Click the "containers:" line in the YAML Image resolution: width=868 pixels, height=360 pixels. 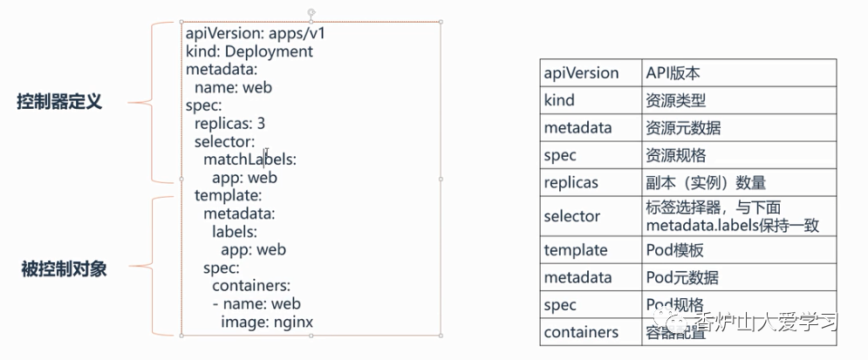pyautogui.click(x=251, y=286)
